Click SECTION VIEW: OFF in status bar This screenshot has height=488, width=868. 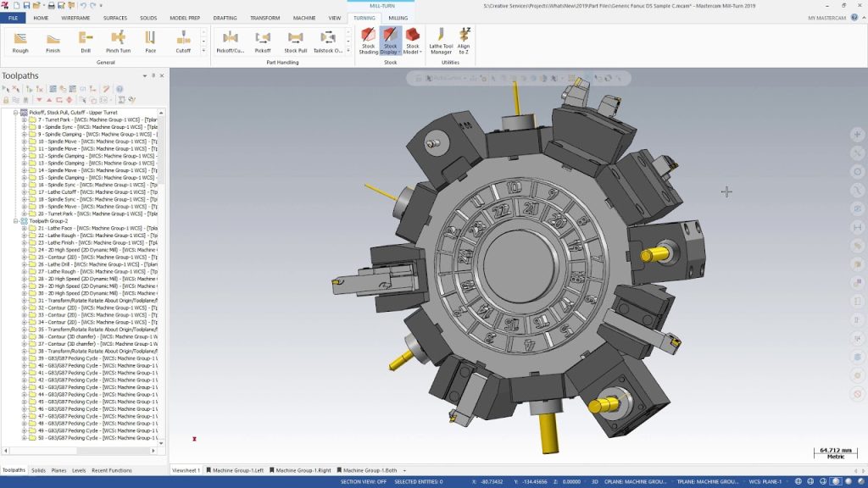tap(363, 482)
